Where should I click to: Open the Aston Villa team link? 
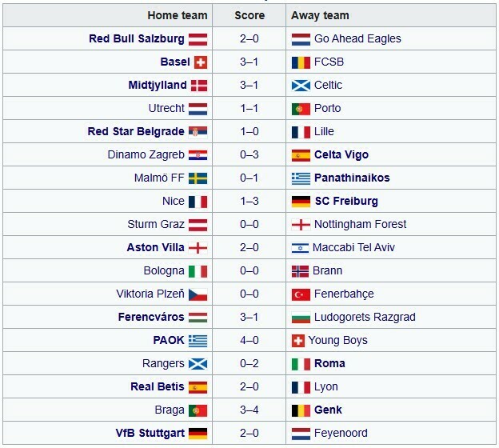(155, 247)
